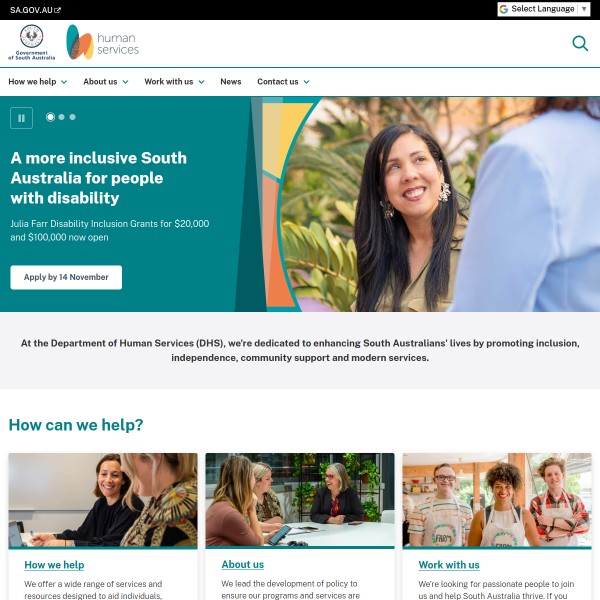Open the News navigation item
The height and width of the screenshot is (600, 600).
point(230,82)
